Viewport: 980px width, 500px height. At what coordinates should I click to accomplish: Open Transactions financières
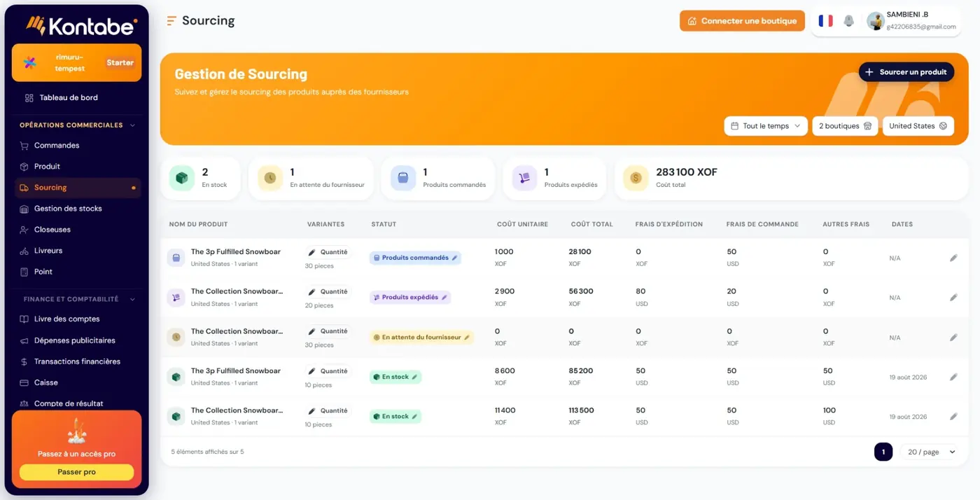point(76,361)
